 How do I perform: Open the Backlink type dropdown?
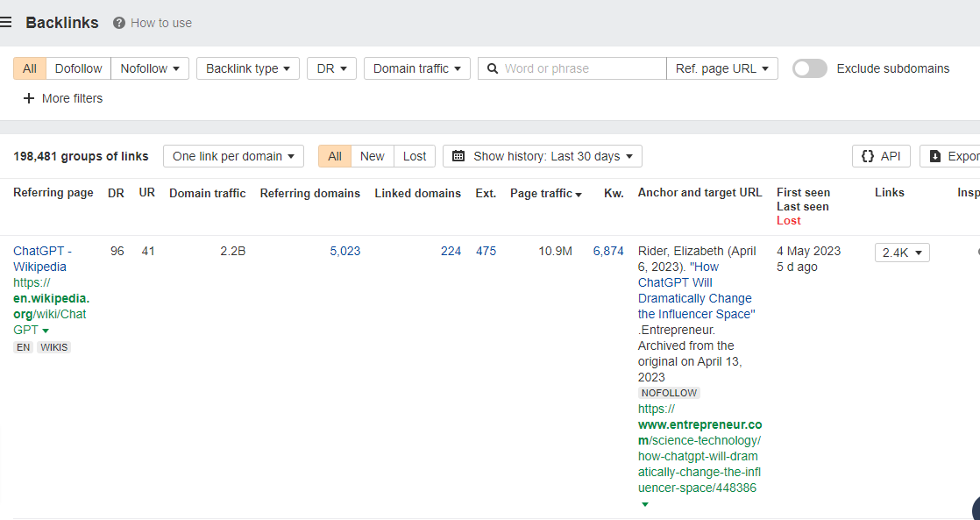248,68
